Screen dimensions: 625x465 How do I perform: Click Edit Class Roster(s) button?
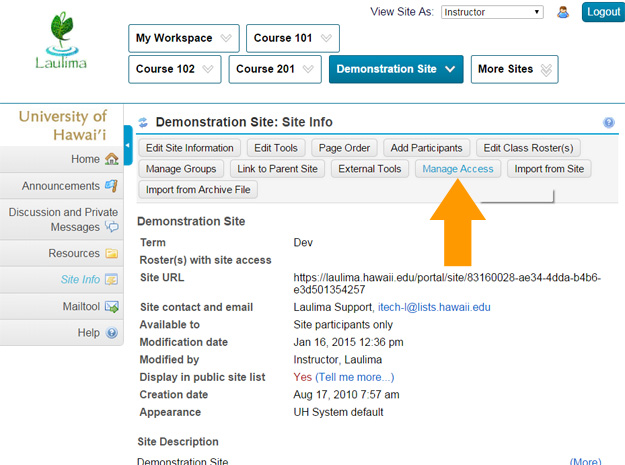528,148
